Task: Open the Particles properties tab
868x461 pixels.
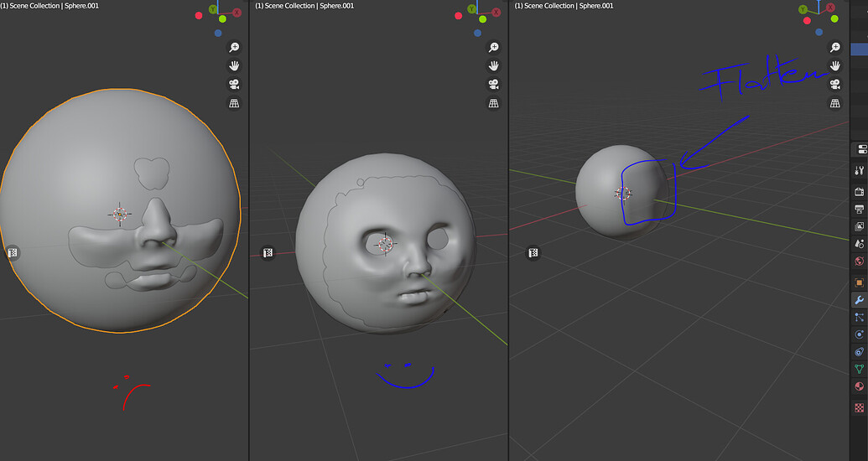Action: (859, 317)
